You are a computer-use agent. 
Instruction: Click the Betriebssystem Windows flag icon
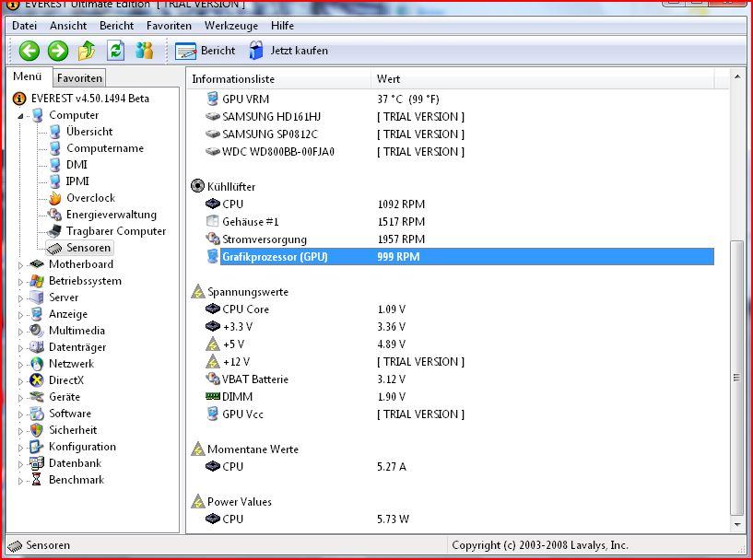(x=37, y=281)
